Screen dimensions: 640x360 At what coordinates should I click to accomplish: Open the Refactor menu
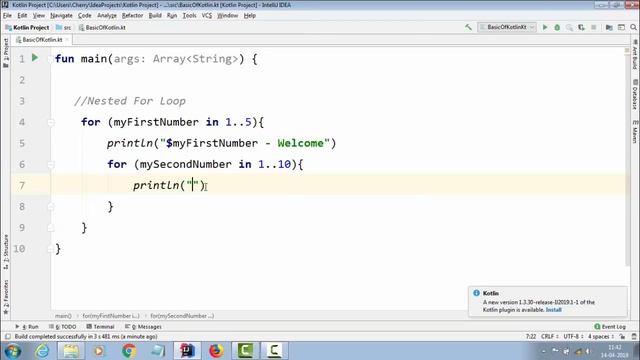coord(132,16)
